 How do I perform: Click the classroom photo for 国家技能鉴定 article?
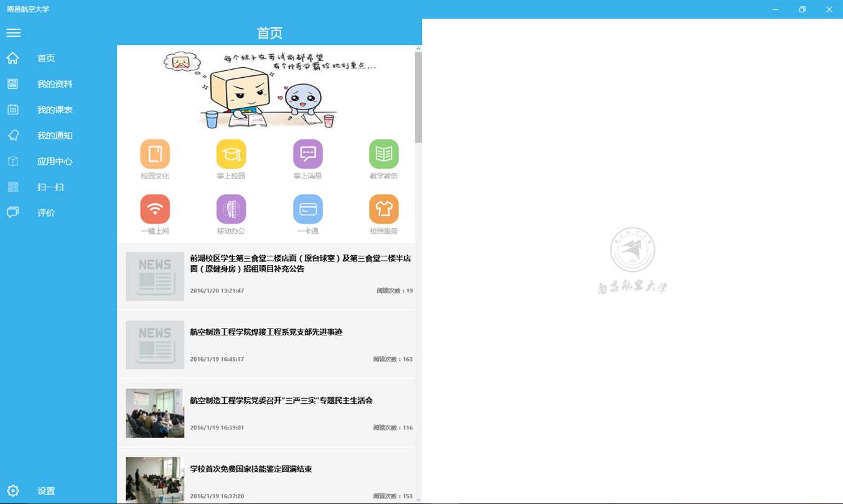click(155, 480)
